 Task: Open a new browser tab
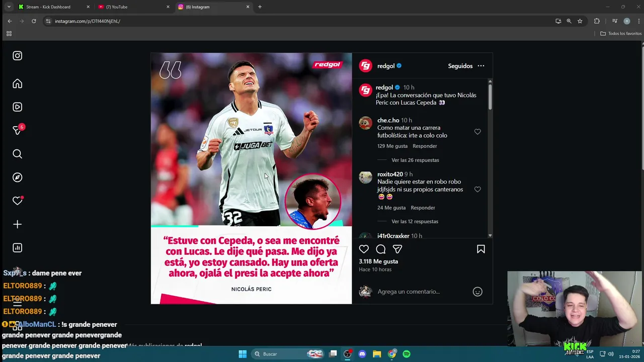pos(260,7)
